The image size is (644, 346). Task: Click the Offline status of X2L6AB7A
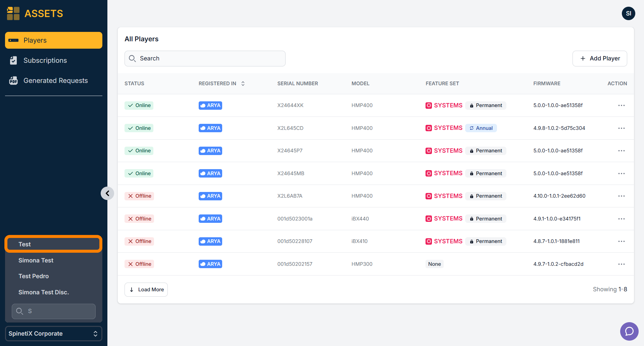(x=139, y=196)
